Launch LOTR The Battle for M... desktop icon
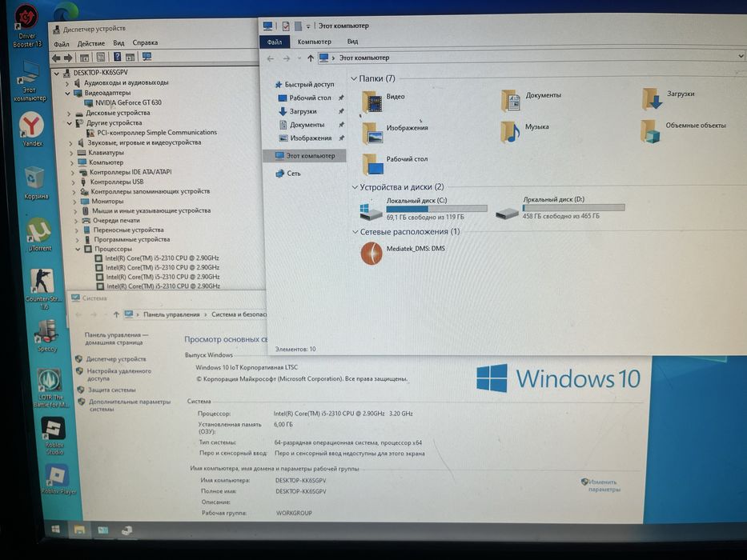The image size is (747, 560). [x=50, y=387]
